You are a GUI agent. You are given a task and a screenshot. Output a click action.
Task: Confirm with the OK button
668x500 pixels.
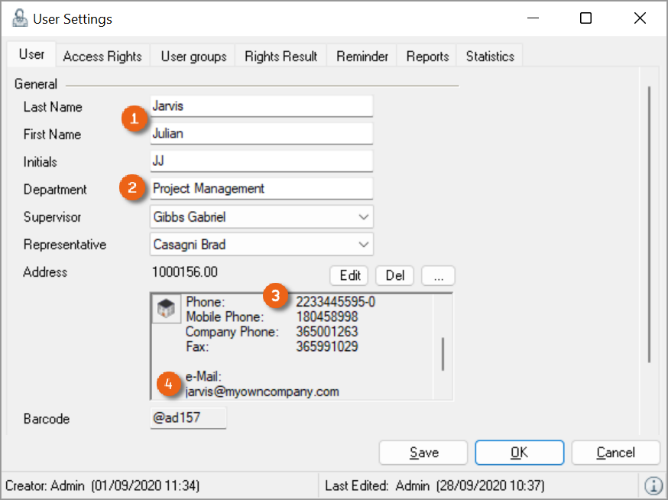coord(518,453)
